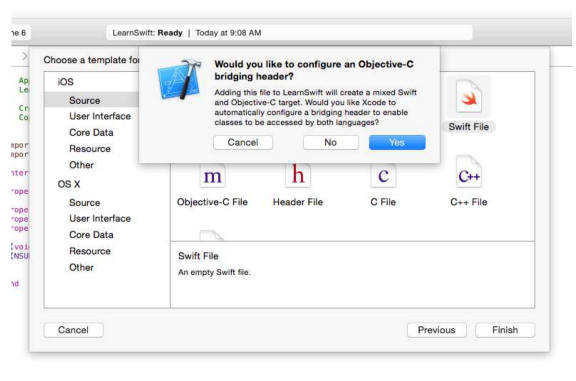Choose the Objective-C File template icon
Viewport: 576px width, 381px height.
click(x=212, y=176)
